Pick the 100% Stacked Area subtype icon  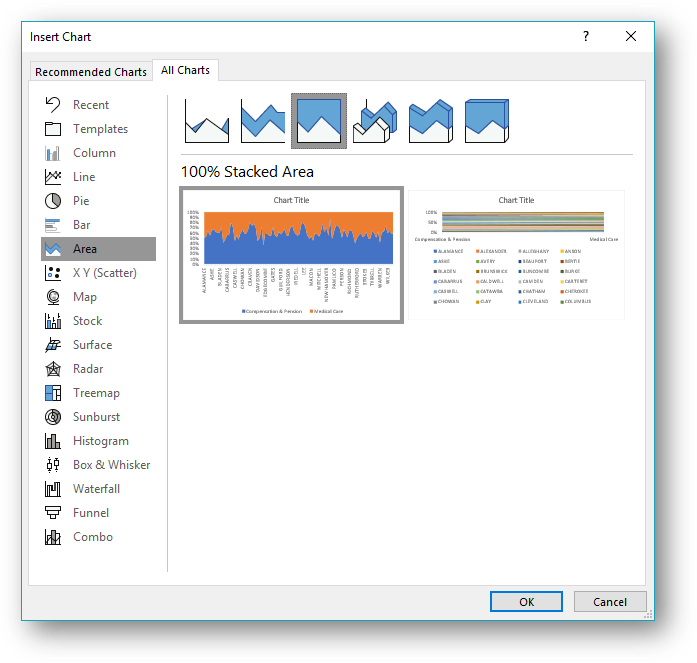coord(319,121)
